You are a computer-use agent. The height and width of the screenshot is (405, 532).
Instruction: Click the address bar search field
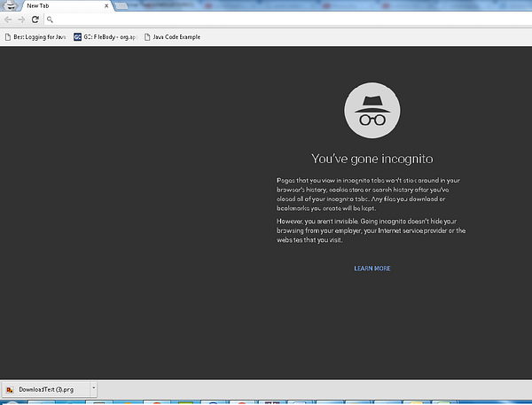(x=288, y=19)
